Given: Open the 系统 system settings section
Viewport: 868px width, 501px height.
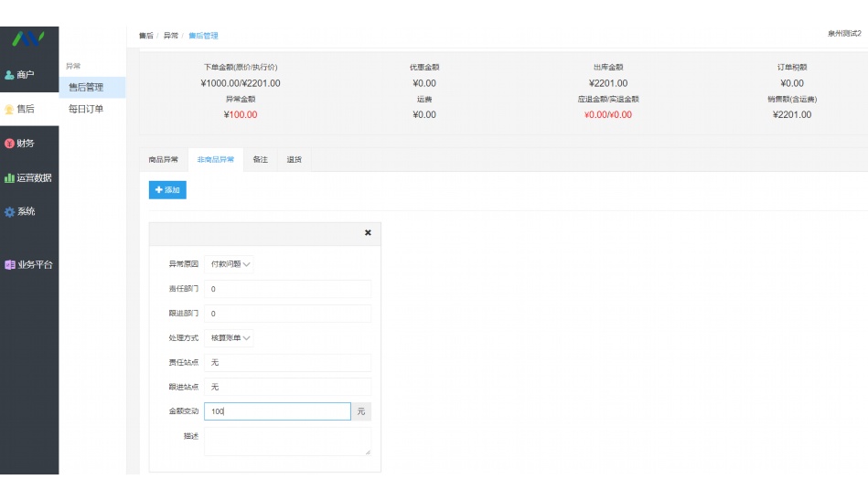Looking at the screenshot, I should (21, 211).
